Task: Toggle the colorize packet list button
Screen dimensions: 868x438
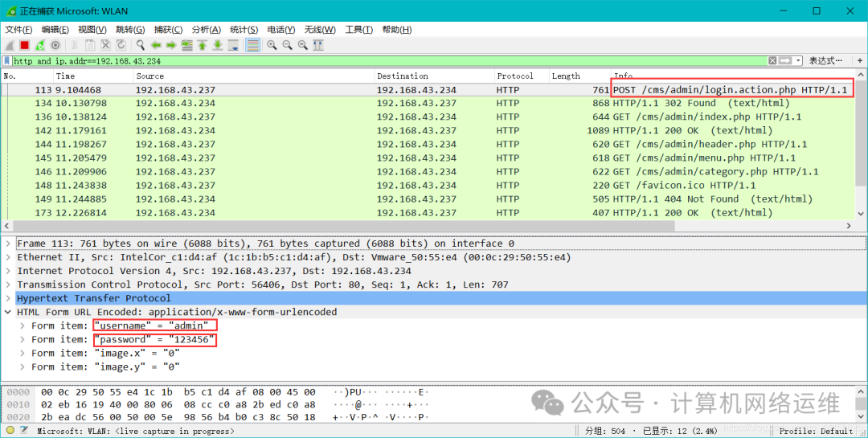Action: (252, 46)
